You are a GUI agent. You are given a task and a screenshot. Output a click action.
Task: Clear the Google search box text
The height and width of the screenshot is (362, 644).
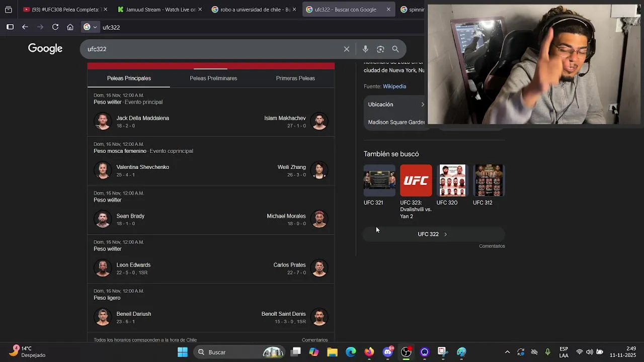[347, 49]
